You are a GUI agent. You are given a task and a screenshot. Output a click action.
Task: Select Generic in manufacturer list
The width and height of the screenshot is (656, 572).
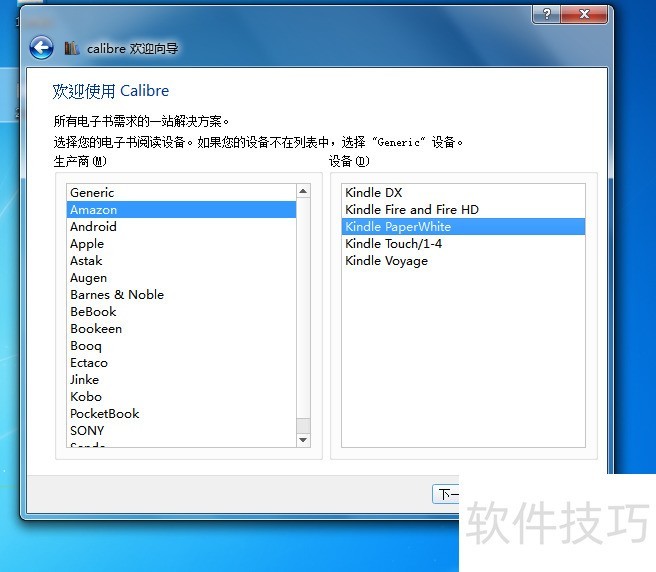click(x=181, y=192)
